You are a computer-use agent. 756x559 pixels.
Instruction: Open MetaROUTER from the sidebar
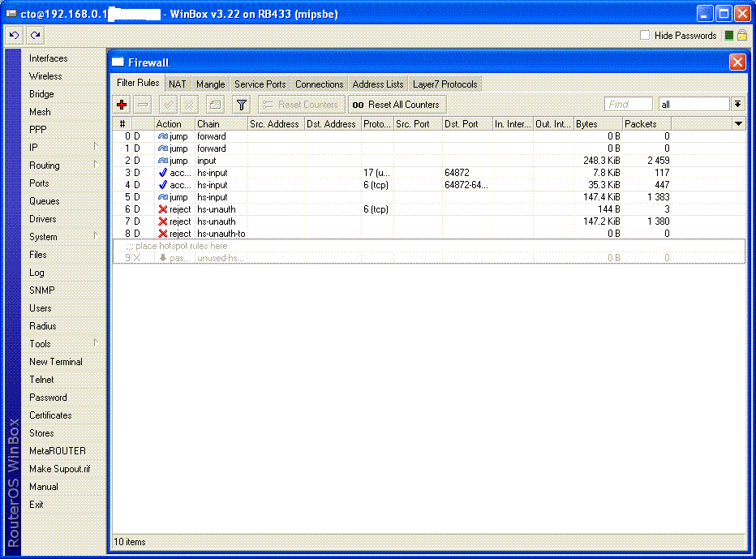pyautogui.click(x=58, y=451)
